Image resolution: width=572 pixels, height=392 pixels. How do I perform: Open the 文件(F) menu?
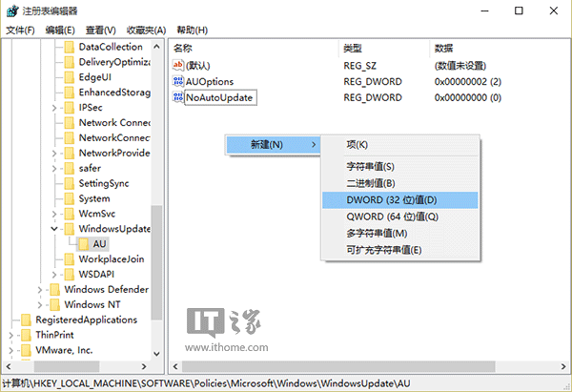click(x=20, y=30)
